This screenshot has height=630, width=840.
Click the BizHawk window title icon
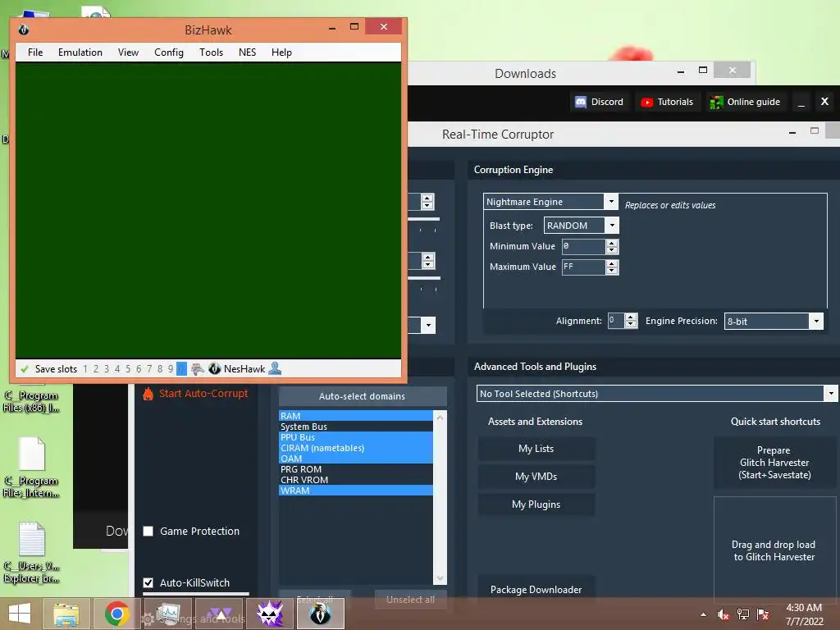pyautogui.click(x=24, y=30)
